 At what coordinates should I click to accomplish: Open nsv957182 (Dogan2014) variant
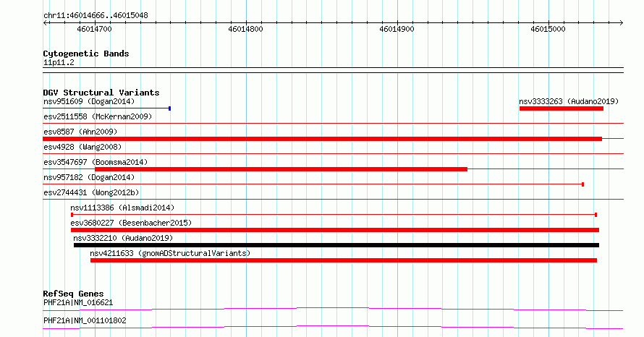[x=89, y=177]
